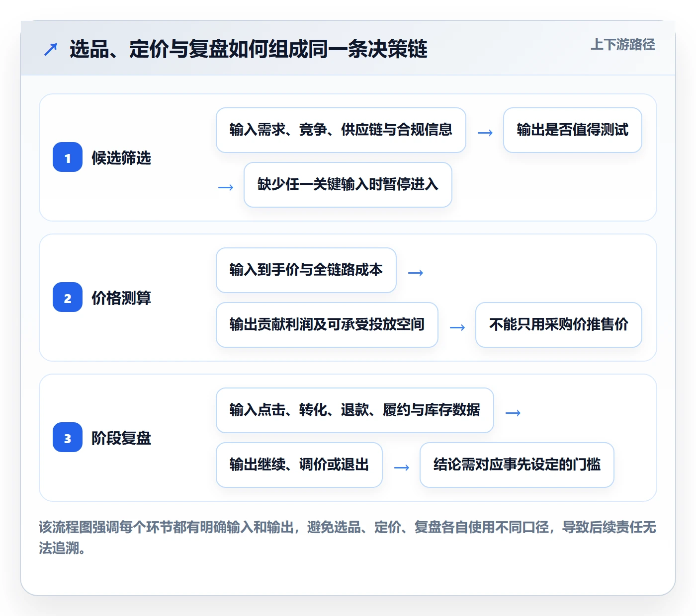This screenshot has width=696, height=616.
Task: Click the 不能只用采购价推售价 box
Action: click(559, 325)
